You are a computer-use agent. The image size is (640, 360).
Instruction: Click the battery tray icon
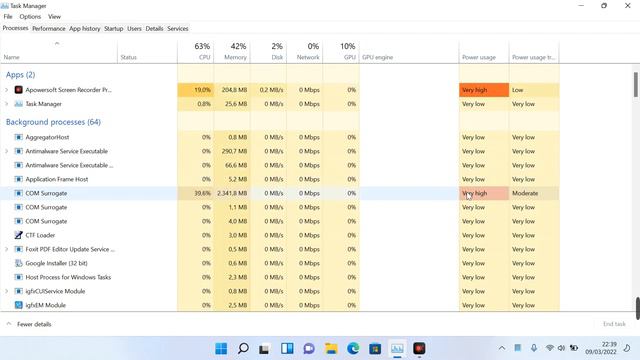574,348
